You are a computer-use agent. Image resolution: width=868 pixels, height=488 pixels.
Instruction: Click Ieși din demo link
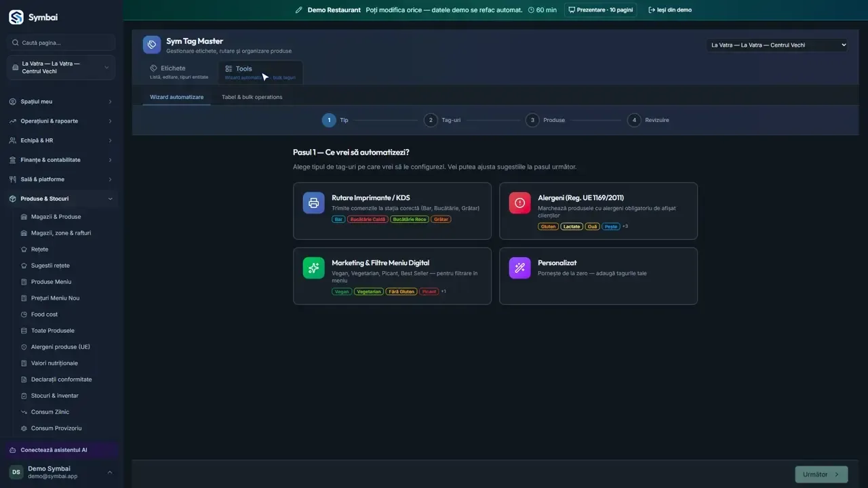click(x=670, y=10)
